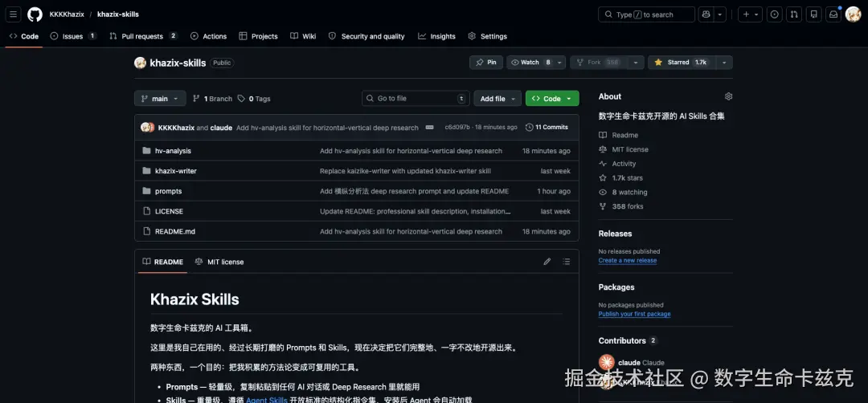Open commit hash c6d097b
The image size is (868, 403).
(x=457, y=127)
